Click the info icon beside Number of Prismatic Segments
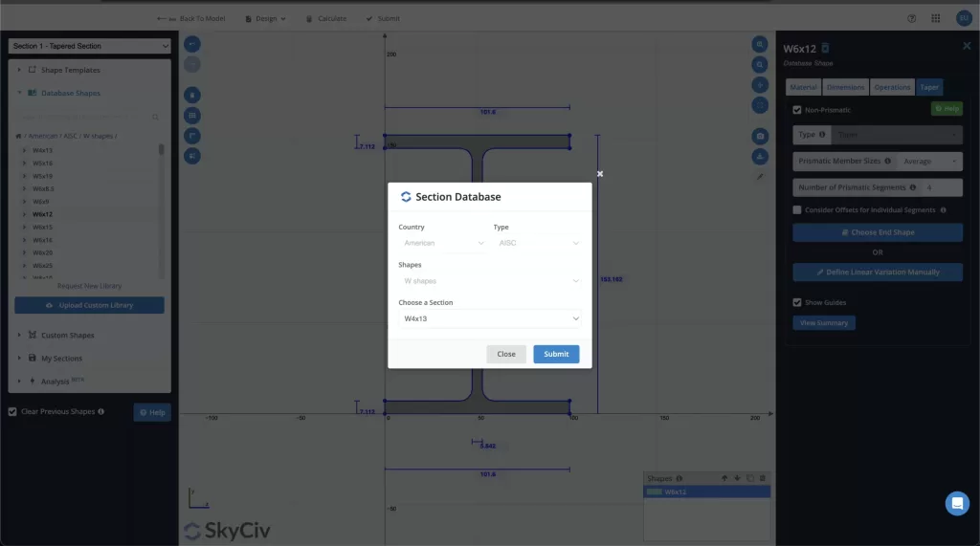Screen dimensions: 980x546 [x=912, y=187]
